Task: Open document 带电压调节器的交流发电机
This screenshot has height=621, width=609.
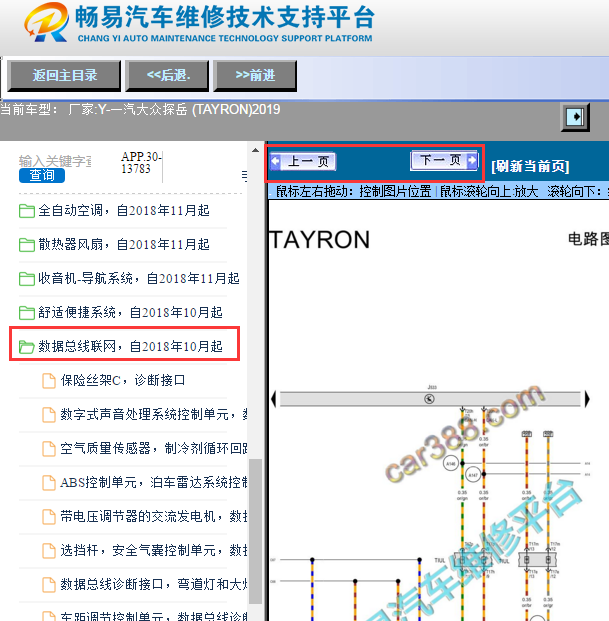Action: pyautogui.click(x=154, y=516)
